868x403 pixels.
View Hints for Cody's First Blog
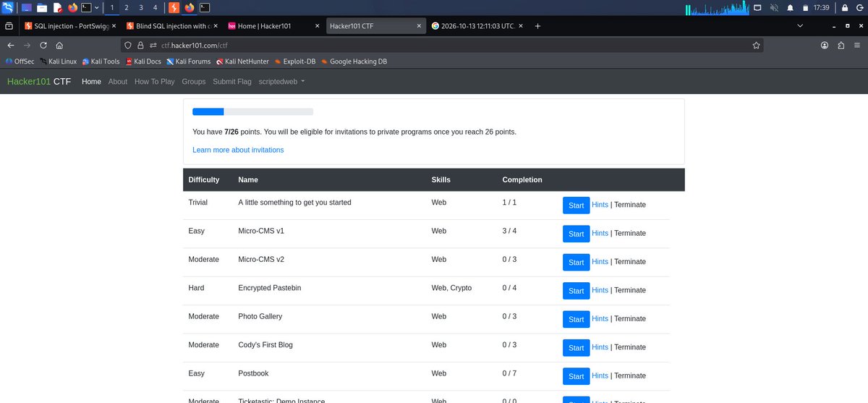(600, 347)
